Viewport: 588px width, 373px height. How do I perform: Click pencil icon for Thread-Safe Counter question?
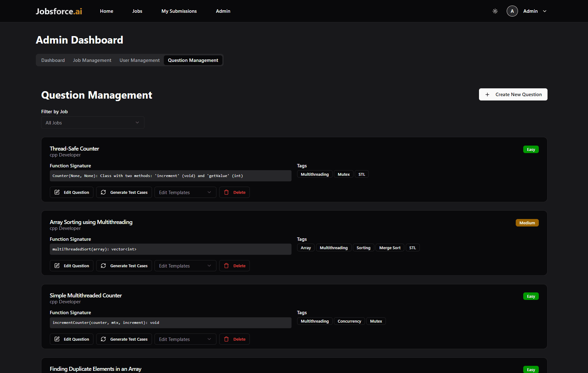[57, 192]
